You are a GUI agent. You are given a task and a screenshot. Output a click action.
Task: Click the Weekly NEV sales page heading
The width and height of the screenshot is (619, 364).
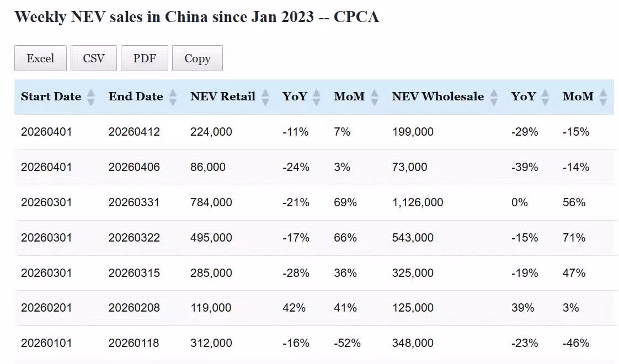[x=196, y=17]
